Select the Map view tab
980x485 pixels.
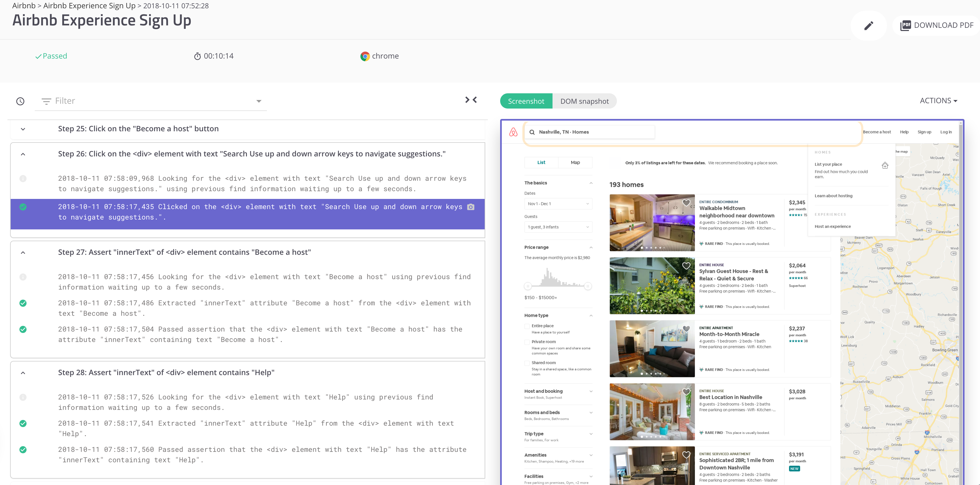[x=575, y=163]
